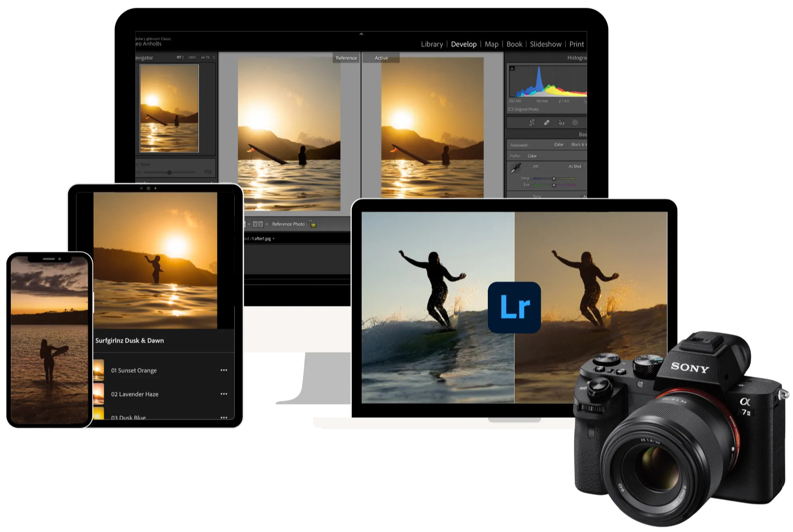Open the Book module
This screenshot has width=793, height=532.
[x=514, y=44]
